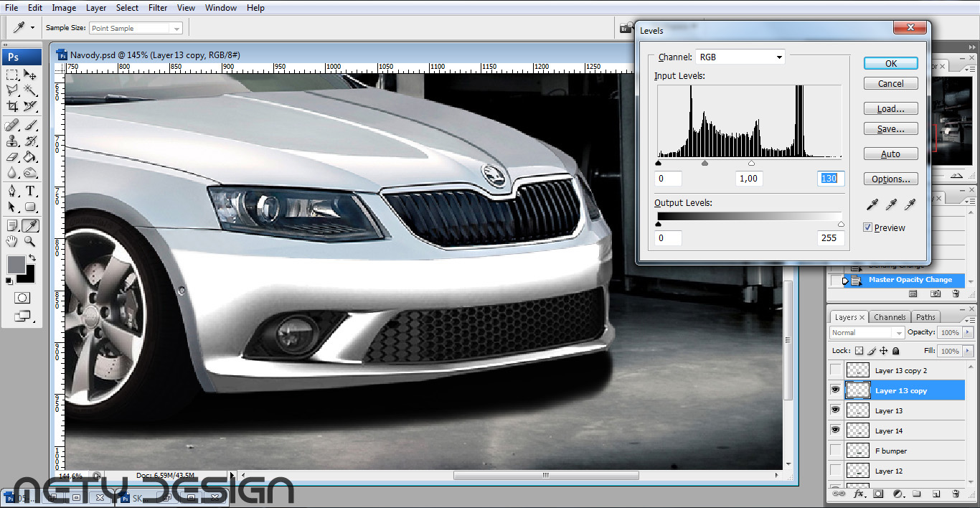Activate the Crop tool

(x=12, y=106)
